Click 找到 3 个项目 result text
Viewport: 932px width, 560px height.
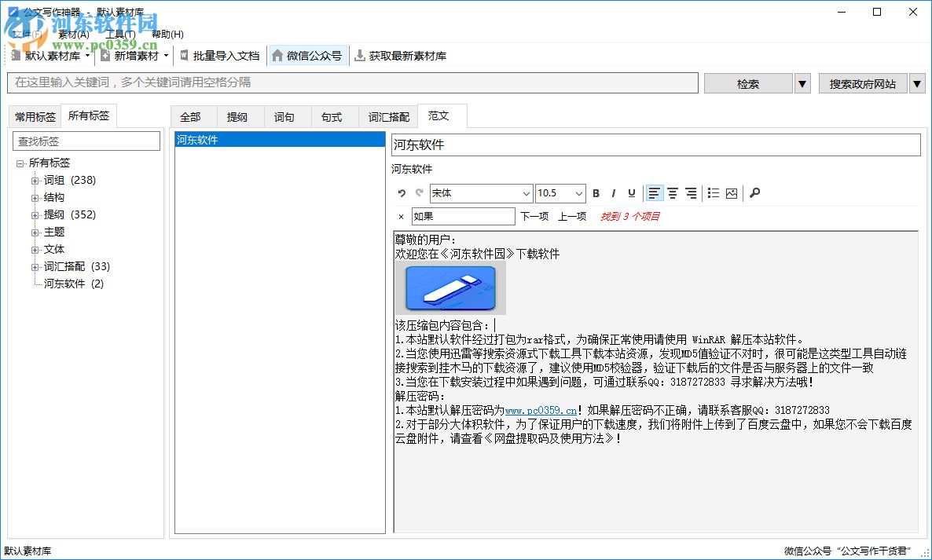coord(630,216)
